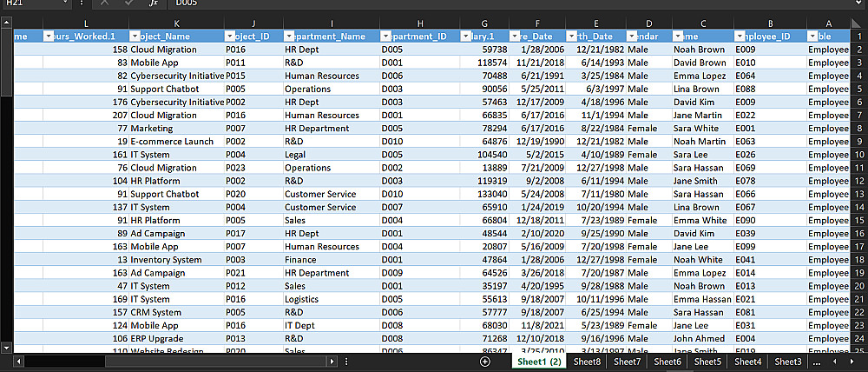Viewport: 868px width, 372px height.
Task: Click the vertical scrollbar up arrow
Action: coord(7,23)
